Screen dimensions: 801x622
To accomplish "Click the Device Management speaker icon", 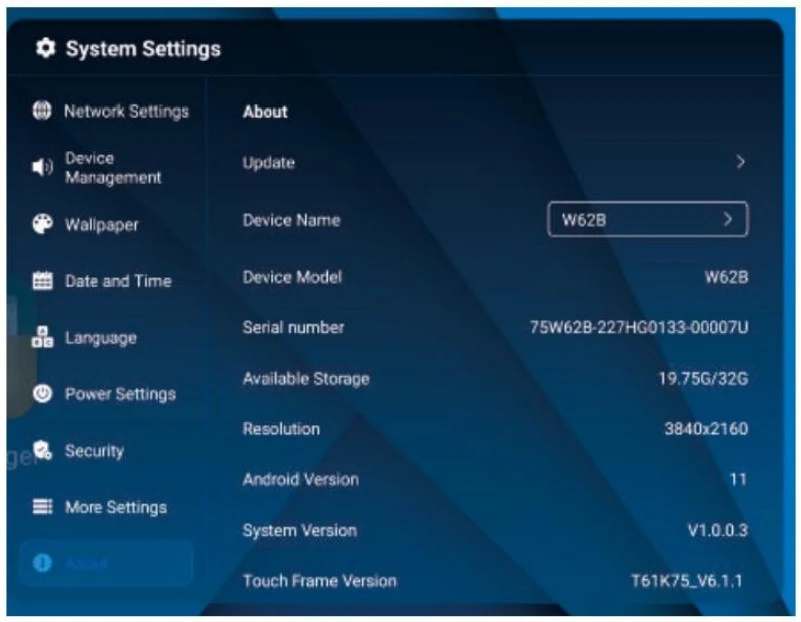I will (x=42, y=167).
